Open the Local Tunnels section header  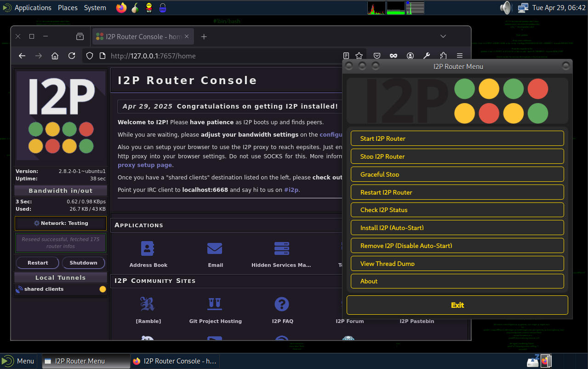tap(61, 277)
